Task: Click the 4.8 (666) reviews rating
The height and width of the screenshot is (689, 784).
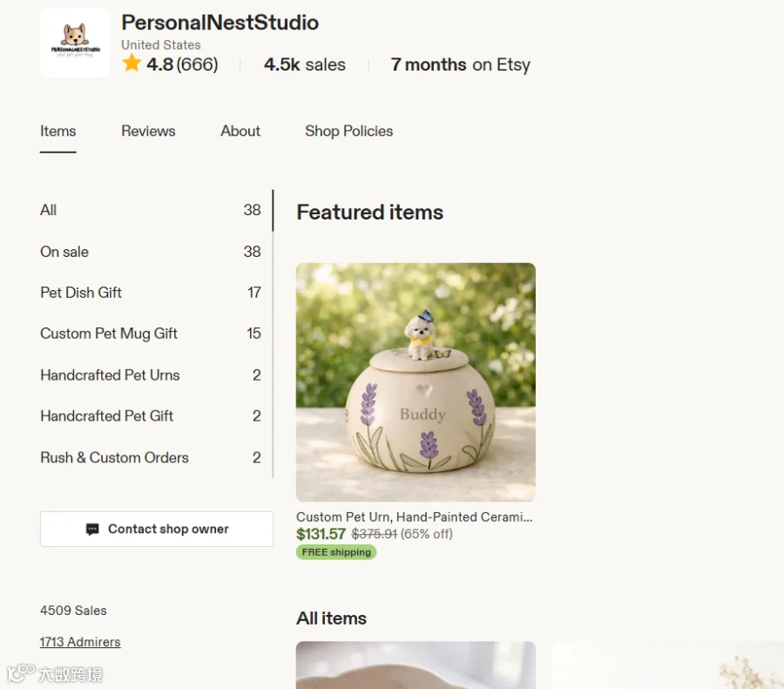Action: click(x=182, y=64)
